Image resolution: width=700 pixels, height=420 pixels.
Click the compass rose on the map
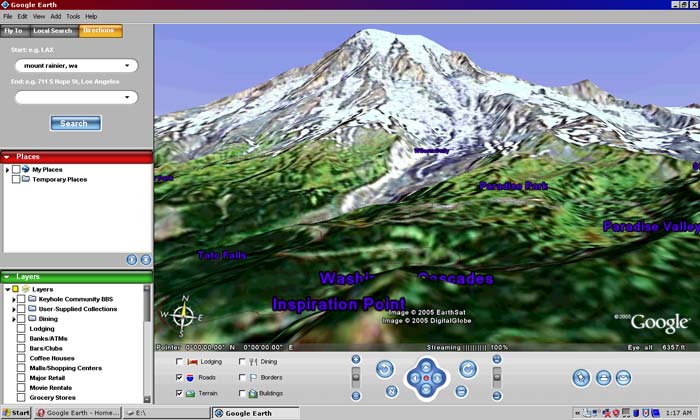click(x=184, y=317)
